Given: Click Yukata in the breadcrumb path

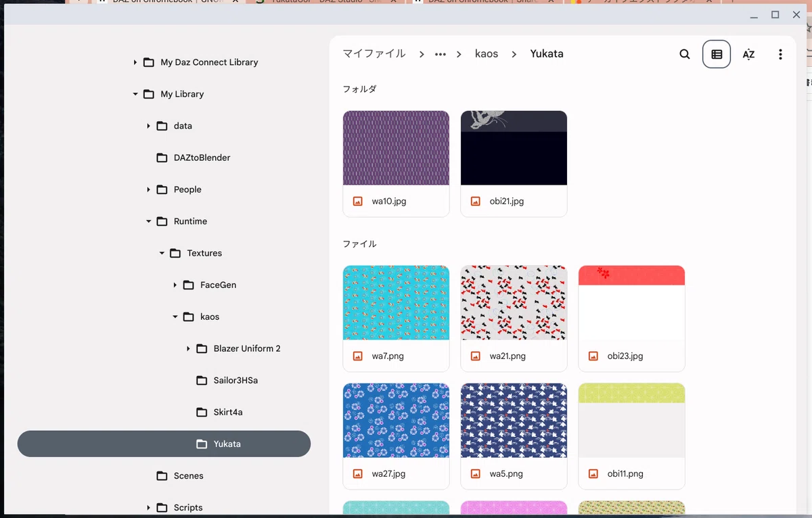Looking at the screenshot, I should 547,54.
